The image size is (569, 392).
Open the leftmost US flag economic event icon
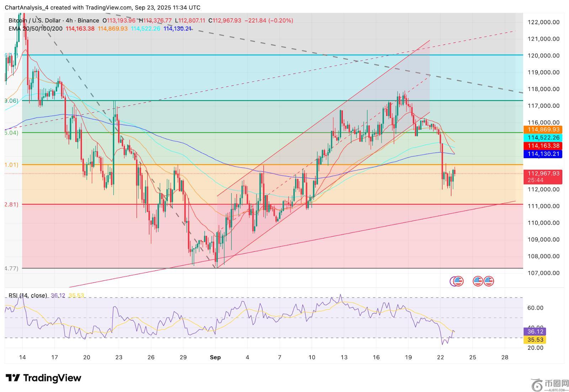point(459,281)
